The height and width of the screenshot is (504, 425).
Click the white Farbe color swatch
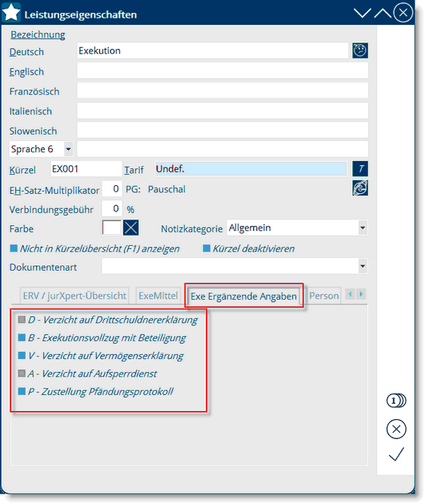tap(112, 228)
